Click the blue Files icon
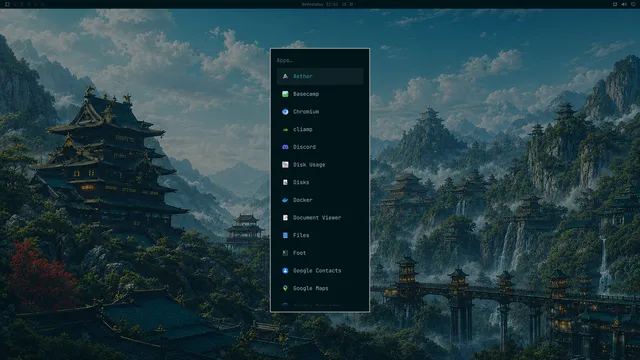640x360 pixels. [x=285, y=235]
